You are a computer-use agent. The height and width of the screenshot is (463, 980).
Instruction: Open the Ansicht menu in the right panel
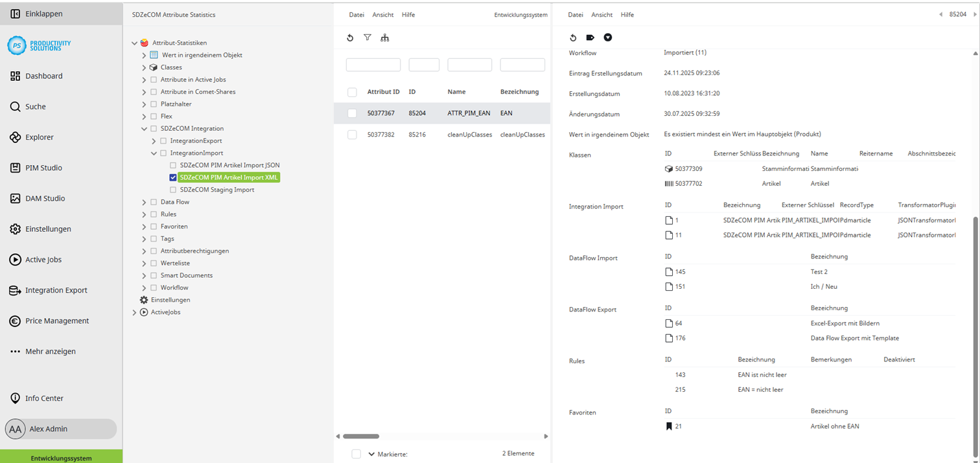[601, 14]
